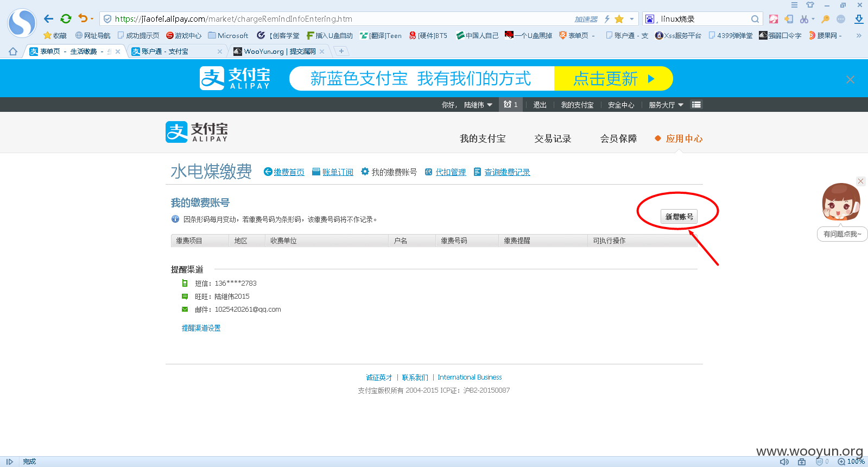Click the alarm clock notification icon
The height and width of the screenshot is (467, 868).
[x=508, y=104]
